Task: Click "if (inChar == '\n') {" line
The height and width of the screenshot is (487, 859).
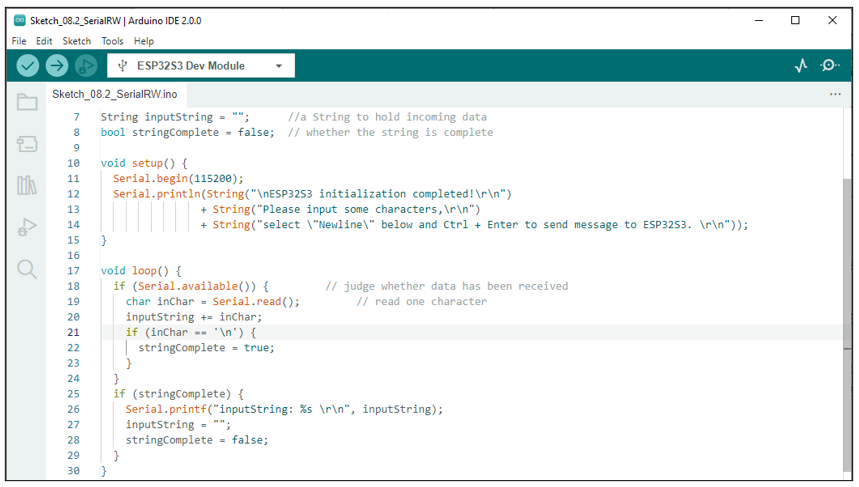Action: pos(191,332)
